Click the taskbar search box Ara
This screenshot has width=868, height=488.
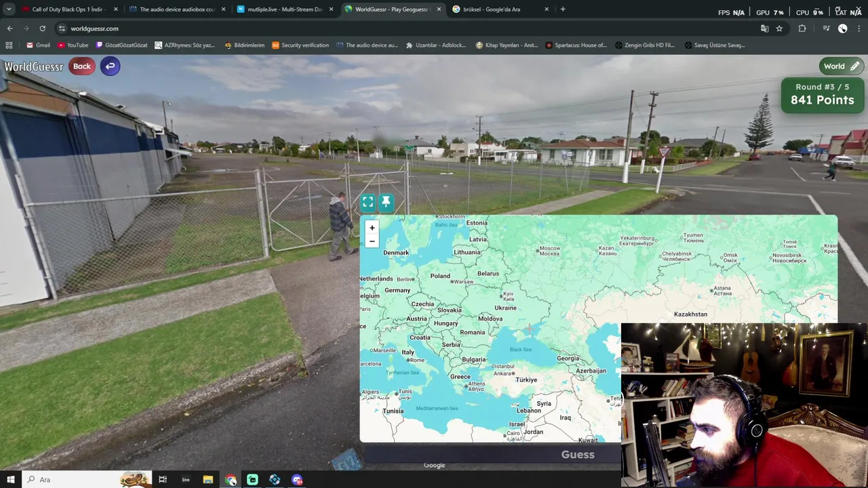(x=87, y=480)
